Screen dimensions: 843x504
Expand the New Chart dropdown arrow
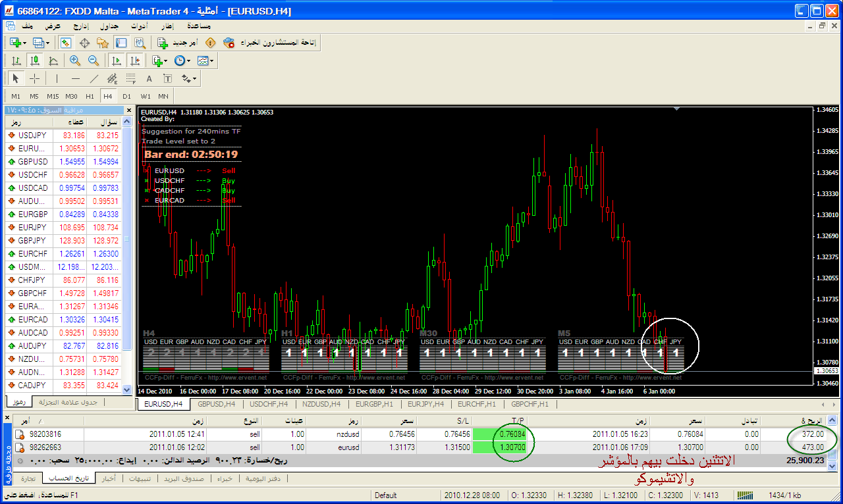pyautogui.click(x=25, y=43)
